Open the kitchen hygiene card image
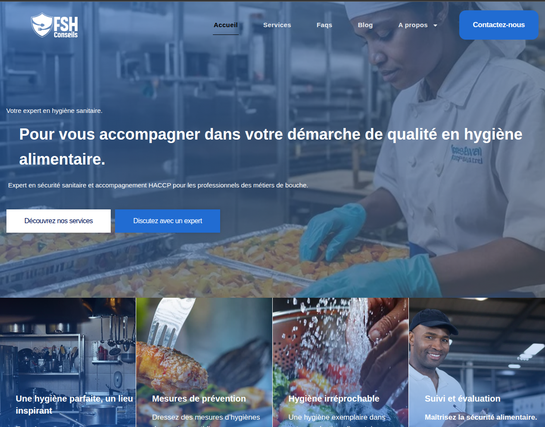 (67, 362)
